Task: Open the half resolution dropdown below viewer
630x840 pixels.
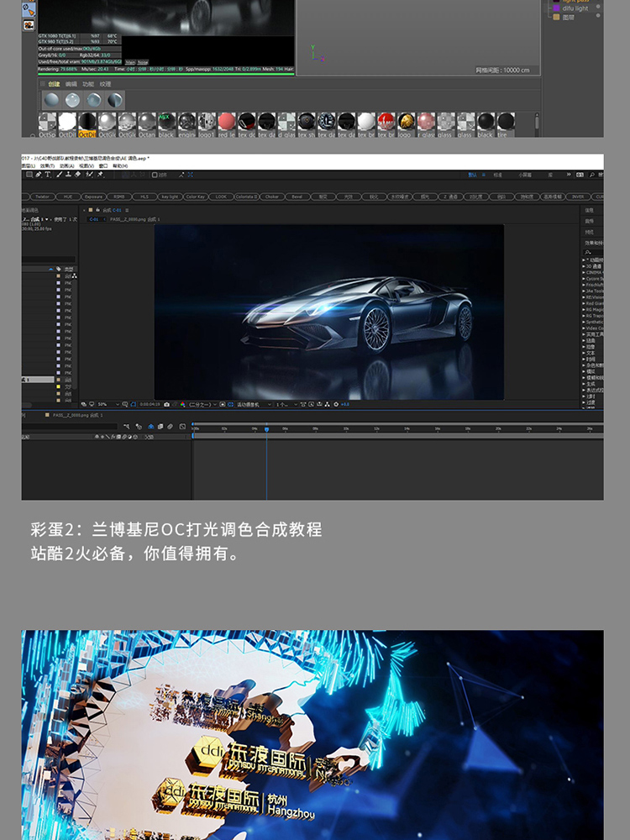Action: [203, 405]
